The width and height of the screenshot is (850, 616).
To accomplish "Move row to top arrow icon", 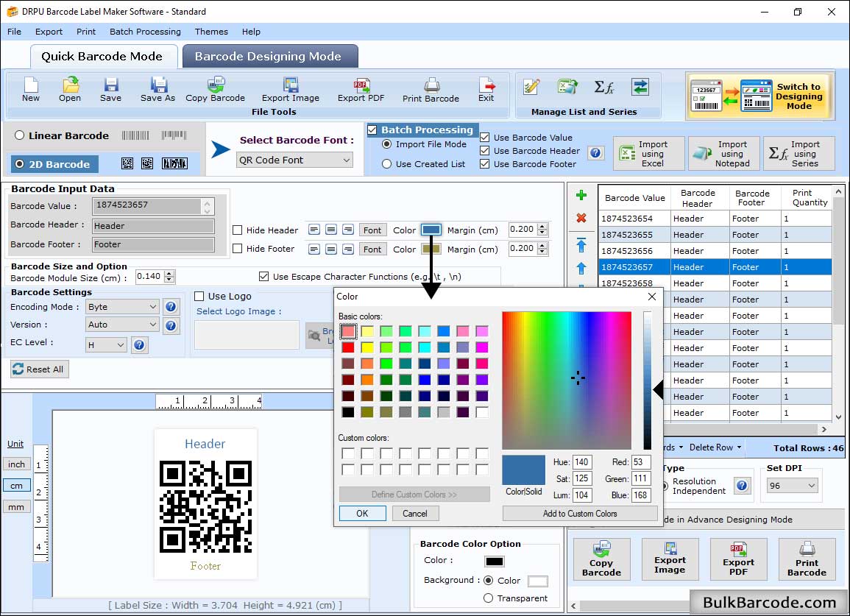I will point(581,245).
